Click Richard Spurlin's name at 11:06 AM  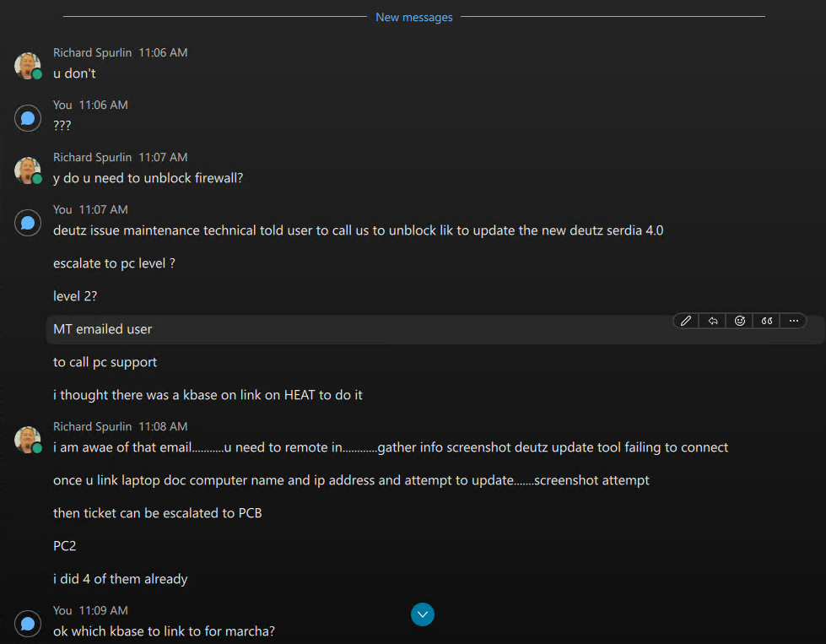pos(93,52)
